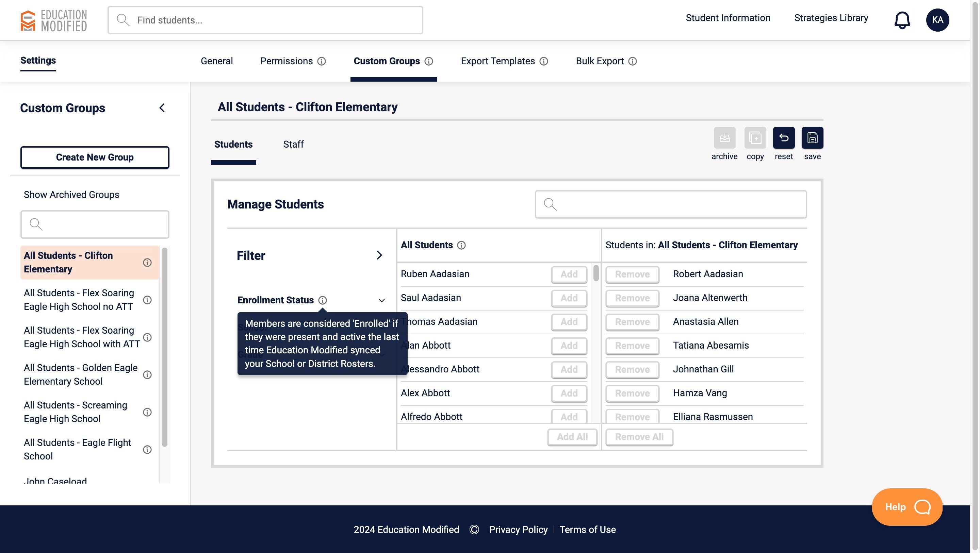Expand the Enrollment Status dropdown chevron
Viewport: 980px width, 553px height.
381,300
